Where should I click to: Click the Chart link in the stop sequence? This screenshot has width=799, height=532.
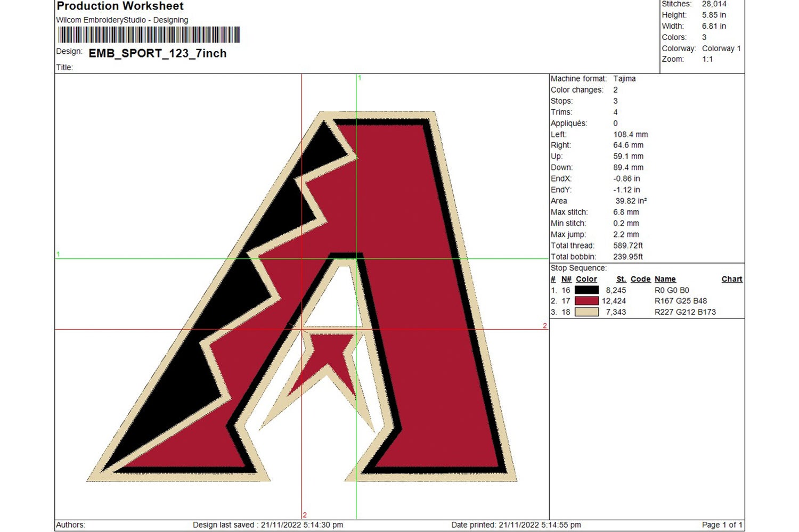(731, 279)
